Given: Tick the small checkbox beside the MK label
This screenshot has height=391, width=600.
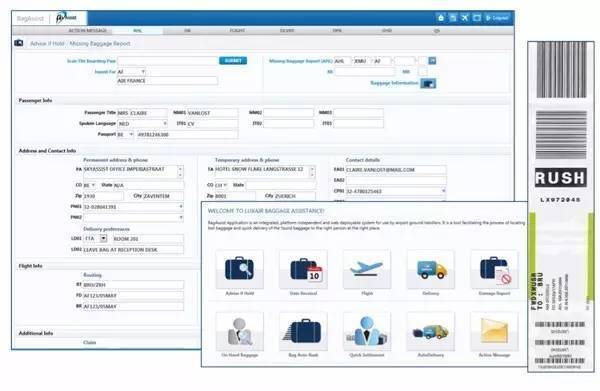Looking at the screenshot, I should click(423, 72).
